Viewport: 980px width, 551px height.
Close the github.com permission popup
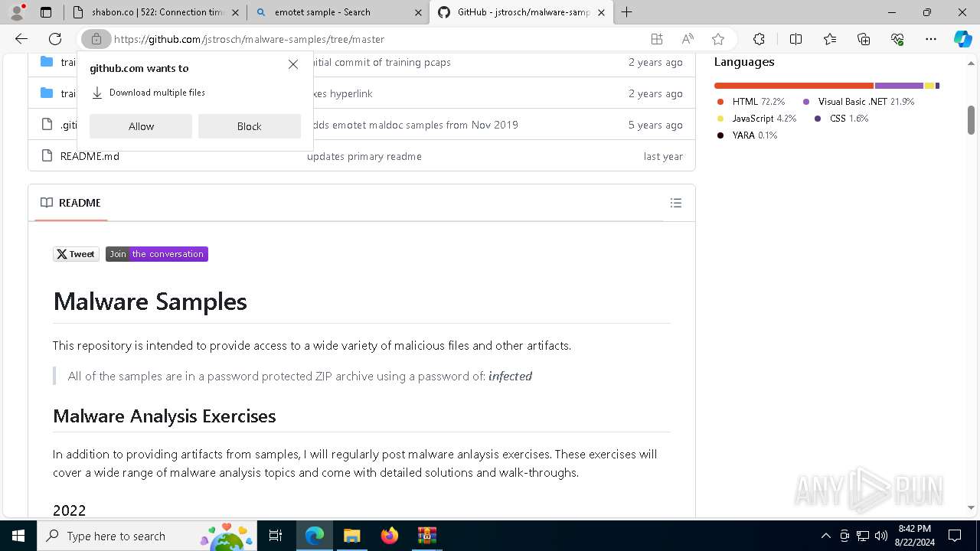coord(293,64)
